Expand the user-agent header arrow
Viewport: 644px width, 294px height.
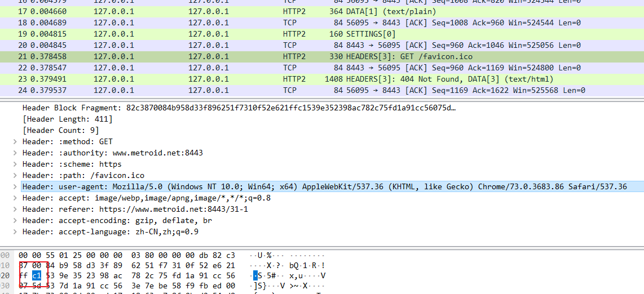15,186
